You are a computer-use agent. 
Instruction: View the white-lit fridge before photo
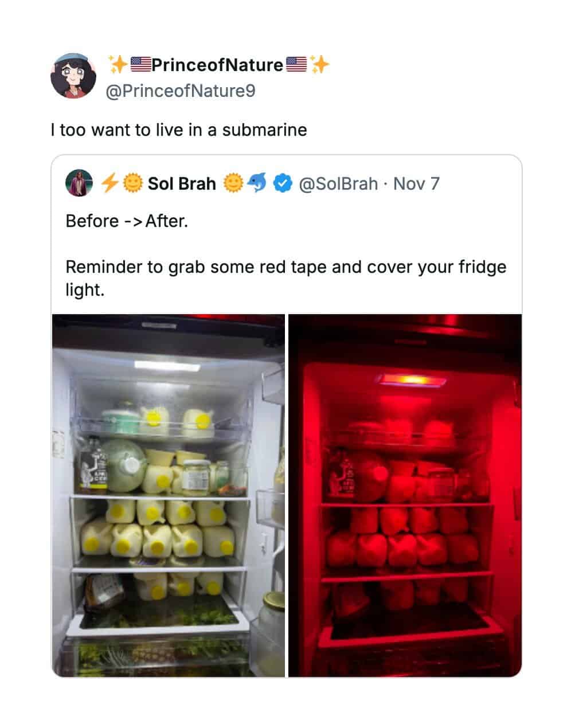pos(169,495)
